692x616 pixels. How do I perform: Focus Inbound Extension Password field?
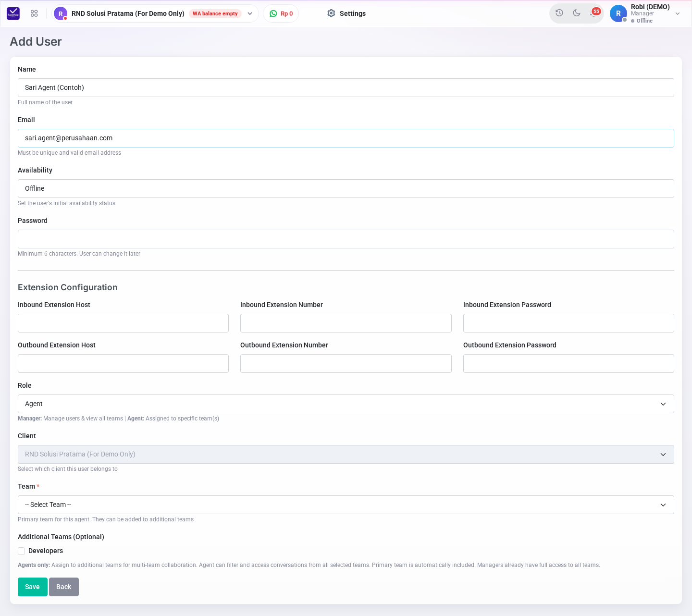coord(568,323)
